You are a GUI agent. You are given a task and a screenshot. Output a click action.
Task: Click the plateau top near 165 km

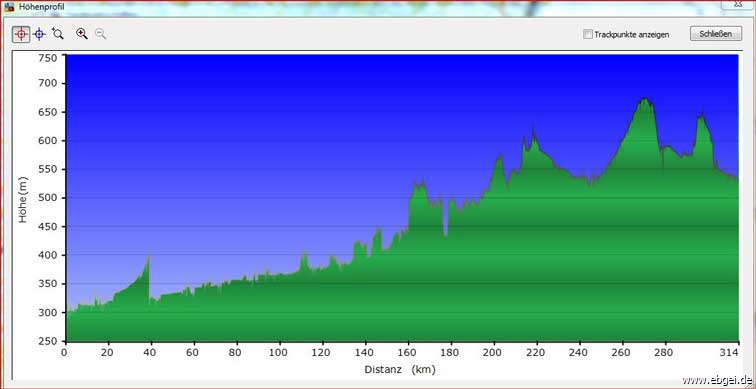click(418, 183)
